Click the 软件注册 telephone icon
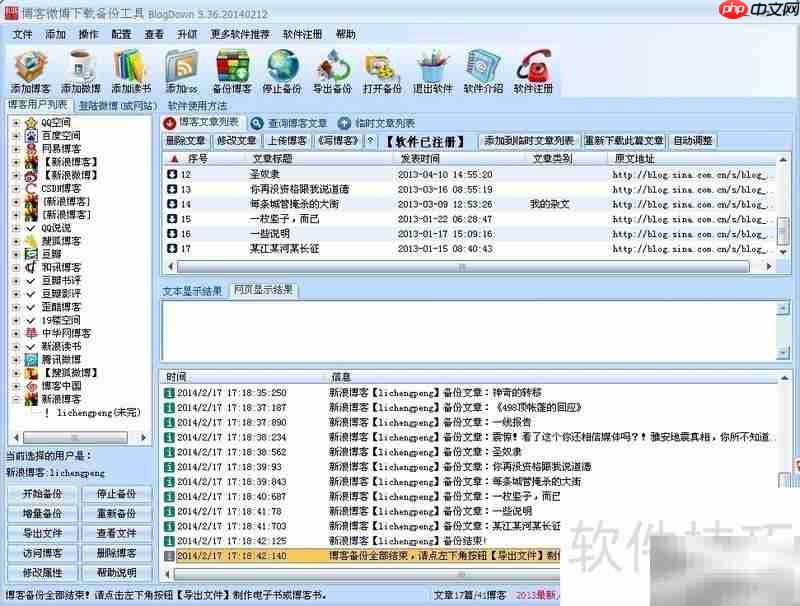This screenshot has height=606, width=800. [x=533, y=65]
